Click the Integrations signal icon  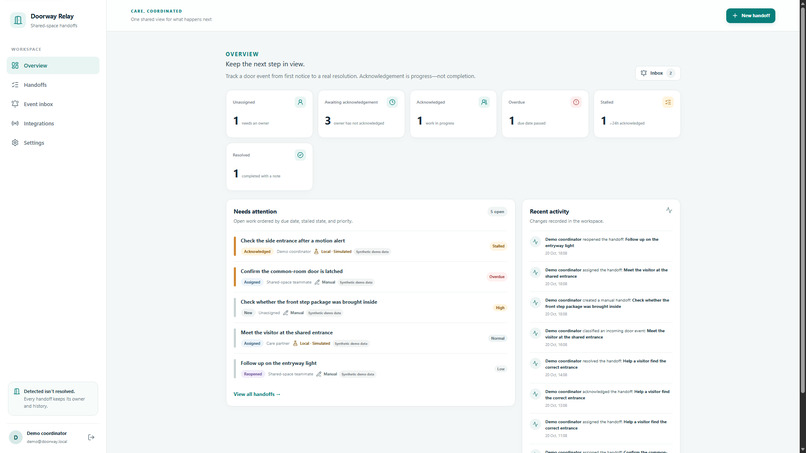pos(15,123)
